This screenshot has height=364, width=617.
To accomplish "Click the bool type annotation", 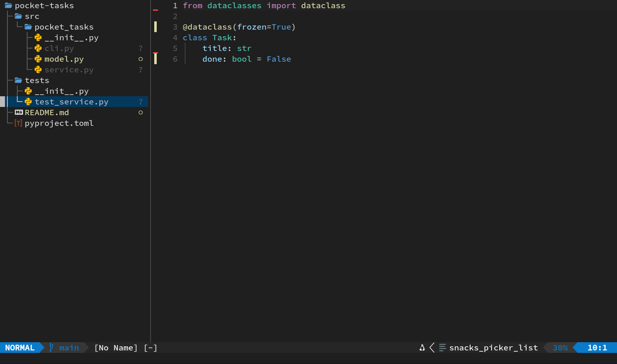I will tap(242, 59).
